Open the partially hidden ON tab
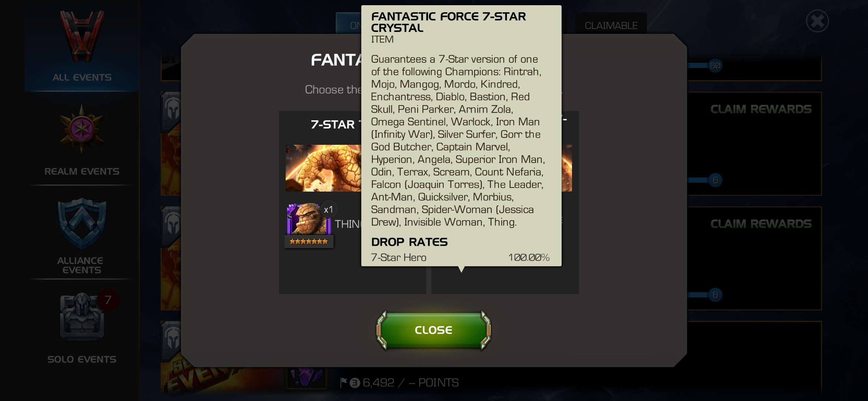The width and height of the screenshot is (868, 401). (349, 25)
